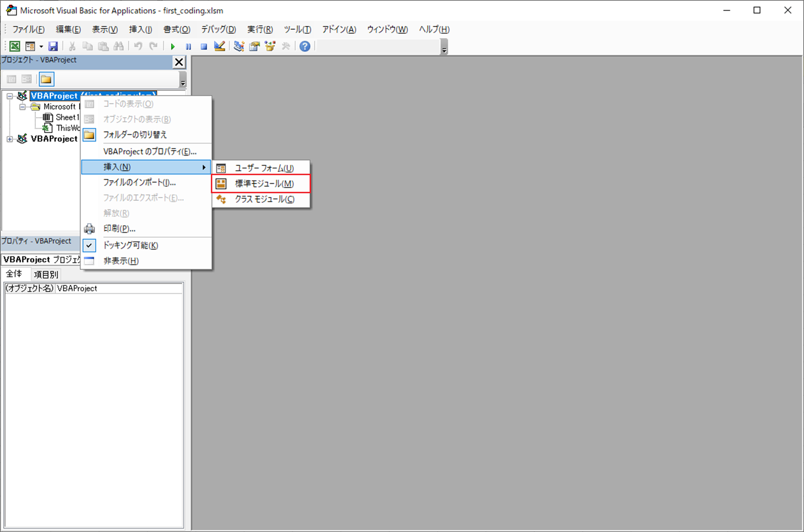Screen dimensions: 804x532
Task: Open Help with the blue question mark icon
Action: click(x=305, y=46)
